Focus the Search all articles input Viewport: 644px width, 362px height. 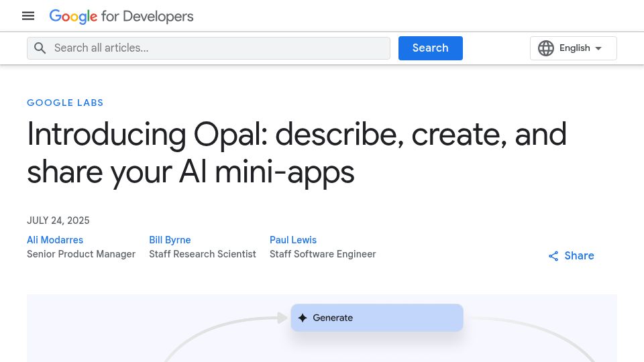209,48
